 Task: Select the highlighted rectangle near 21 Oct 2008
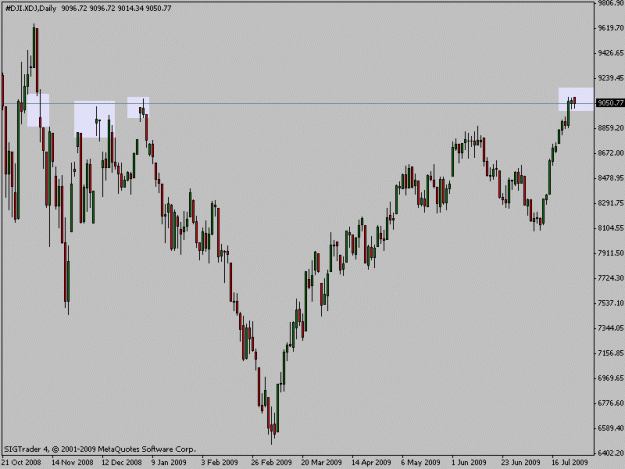coord(38,110)
